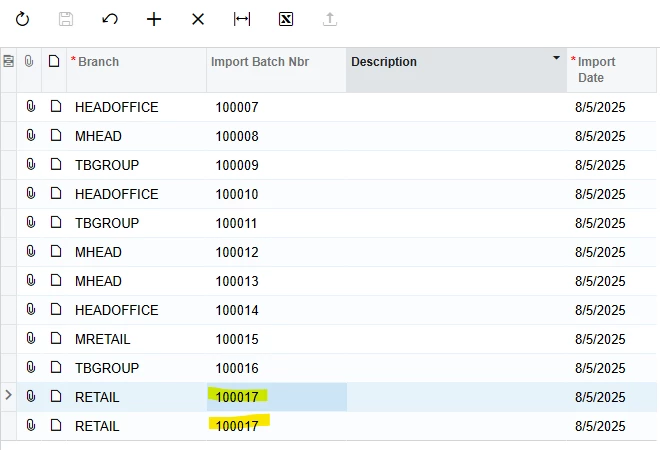Click batch number 100015 cell
Viewport: 660px width, 450px height.
click(276, 339)
